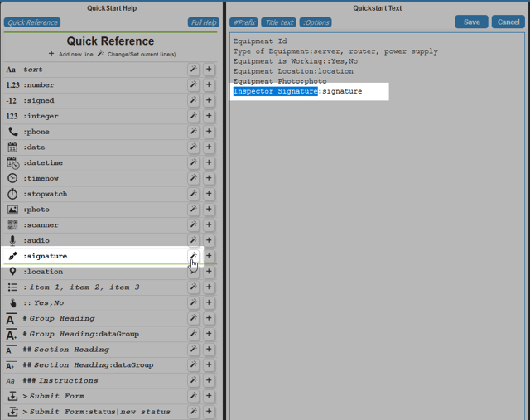530x420 pixels.
Task: Add a new :photo line with plus icon
Action: 209,210
